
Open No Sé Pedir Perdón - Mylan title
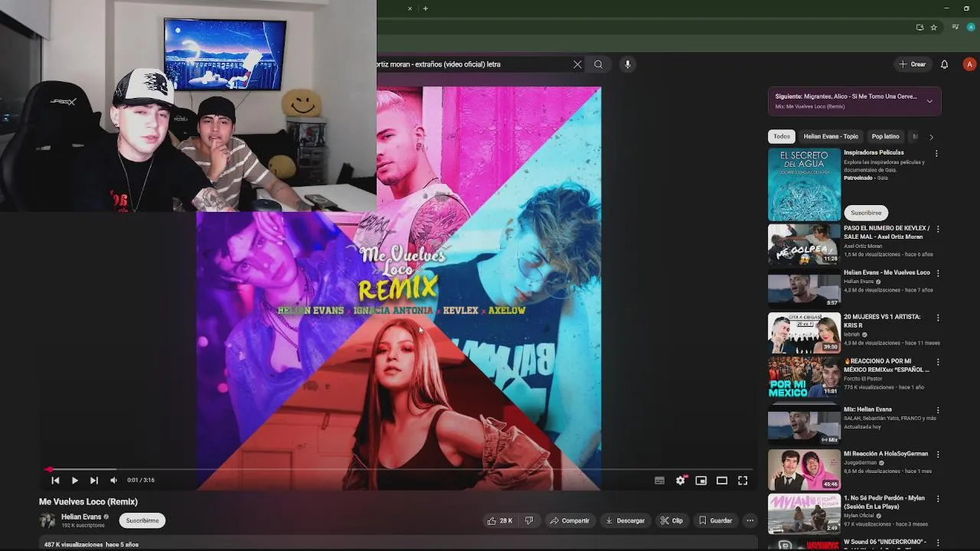[x=884, y=503]
